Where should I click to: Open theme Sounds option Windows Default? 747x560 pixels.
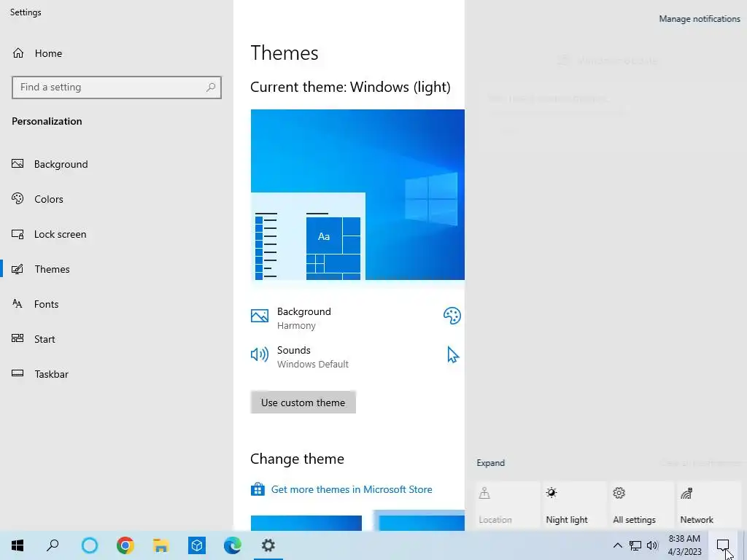coord(300,357)
